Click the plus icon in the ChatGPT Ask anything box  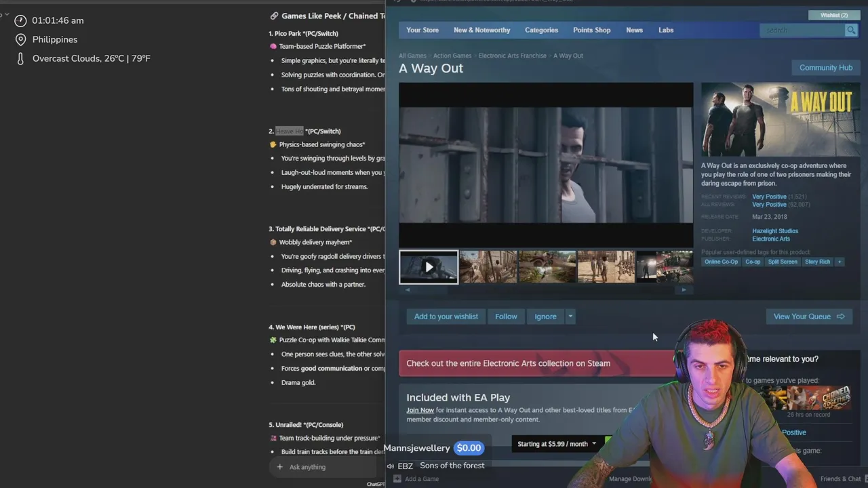pyautogui.click(x=279, y=467)
